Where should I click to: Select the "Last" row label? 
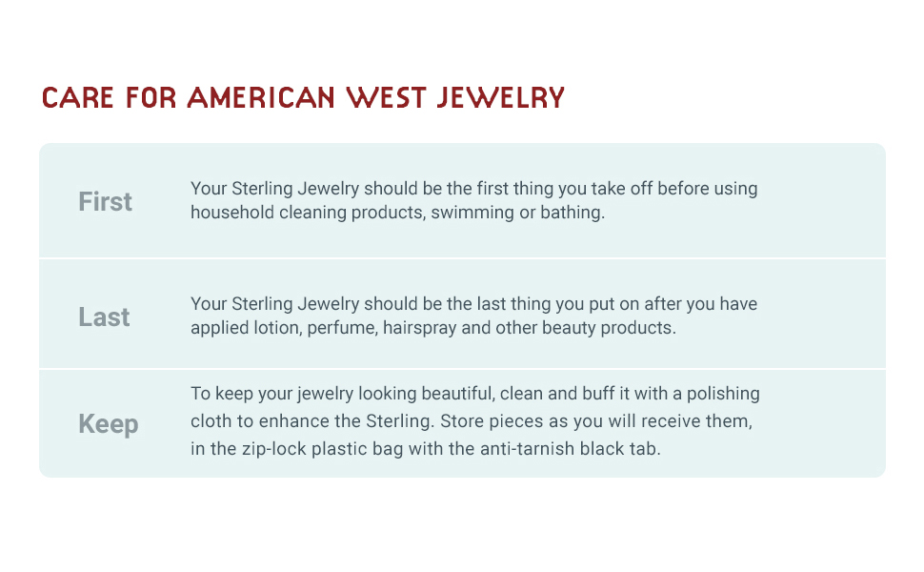pos(104,317)
